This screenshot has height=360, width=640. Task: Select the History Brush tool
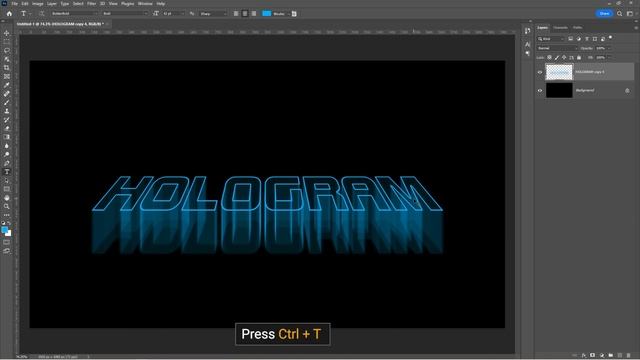coord(7,120)
